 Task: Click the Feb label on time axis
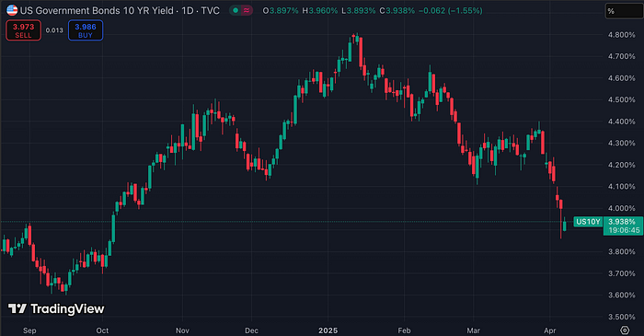(x=404, y=330)
